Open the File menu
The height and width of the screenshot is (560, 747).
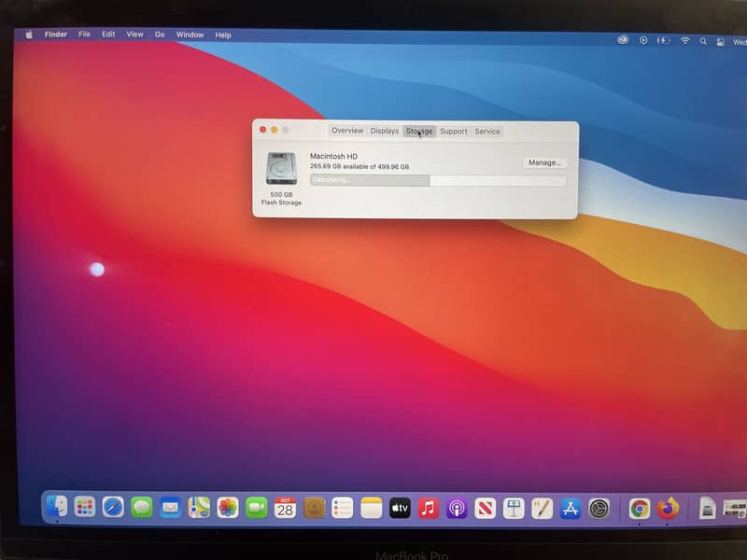pos(84,35)
